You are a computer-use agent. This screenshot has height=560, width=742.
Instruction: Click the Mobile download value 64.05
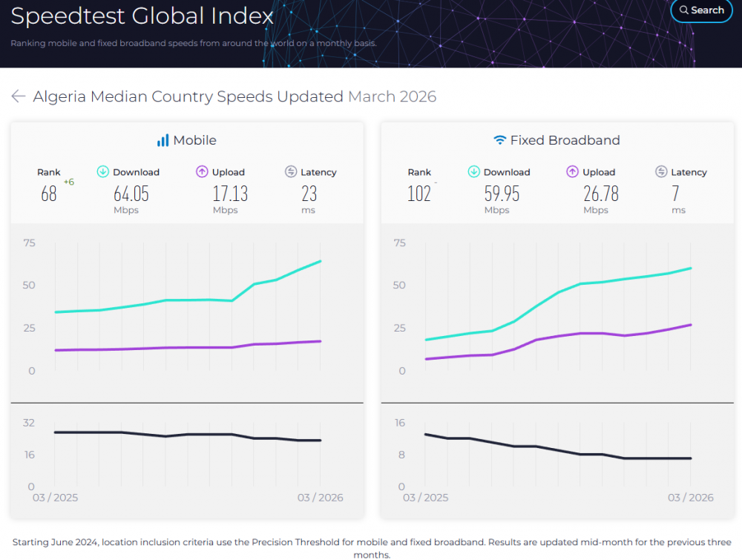tap(131, 194)
